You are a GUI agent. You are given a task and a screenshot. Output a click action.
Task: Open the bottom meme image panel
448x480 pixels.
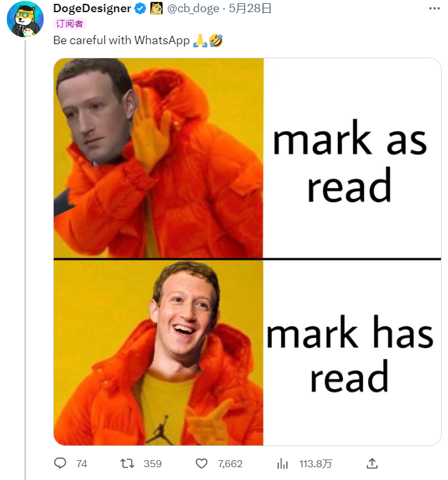(158, 353)
